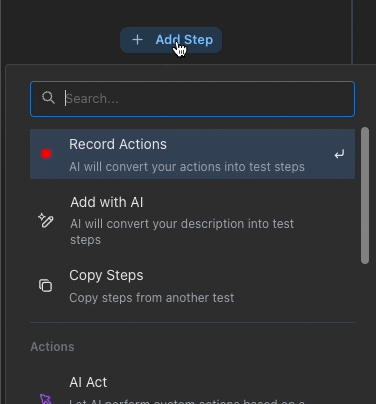Click the magnifying glass search icon
The width and height of the screenshot is (376, 404).
48,98
